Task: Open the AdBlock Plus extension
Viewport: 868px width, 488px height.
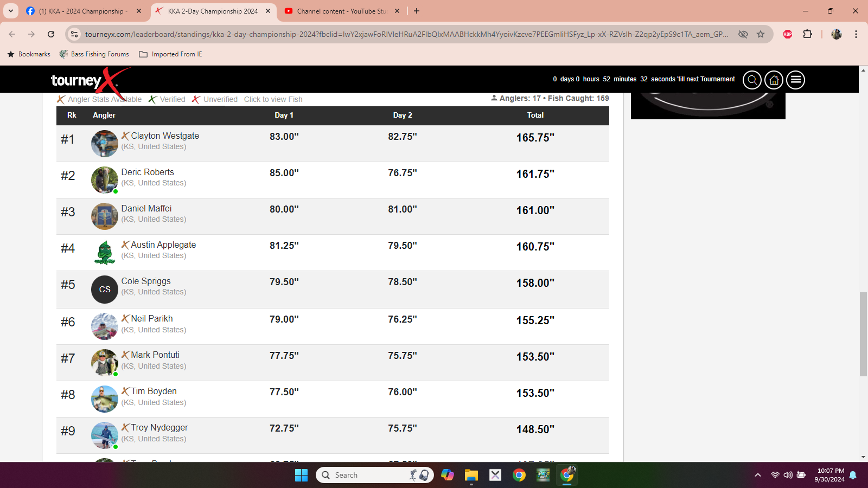Action: (788, 34)
